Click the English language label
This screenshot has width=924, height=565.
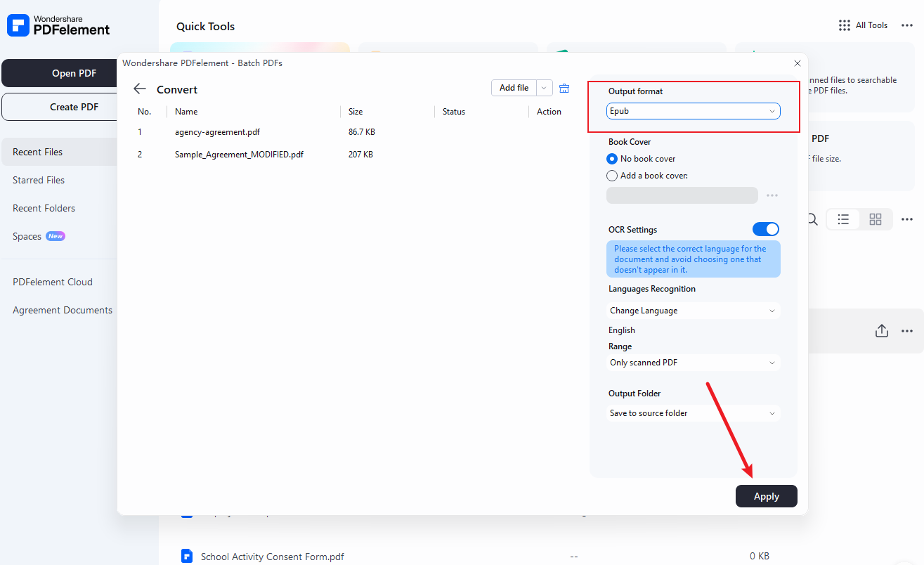coord(622,330)
